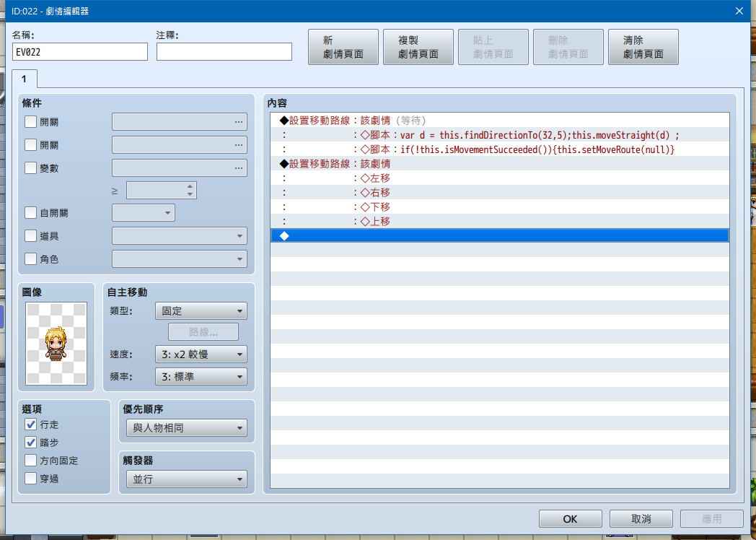
Task: Check the 方向固定 option
Action: (x=30, y=461)
